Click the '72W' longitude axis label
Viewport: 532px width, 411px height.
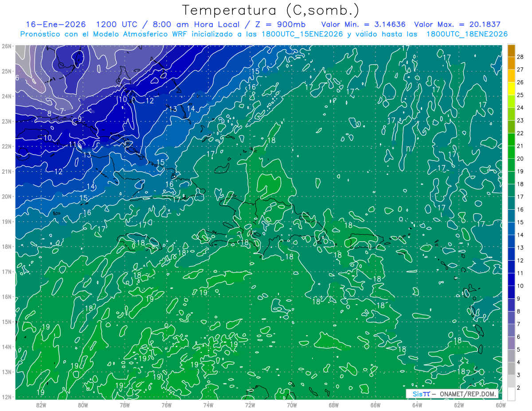250,405
